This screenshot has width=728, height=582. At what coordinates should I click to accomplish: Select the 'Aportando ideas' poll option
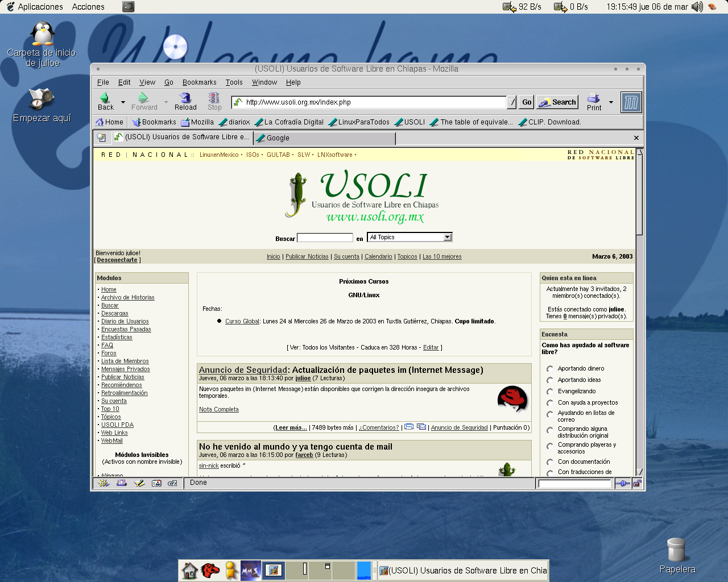pyautogui.click(x=550, y=380)
